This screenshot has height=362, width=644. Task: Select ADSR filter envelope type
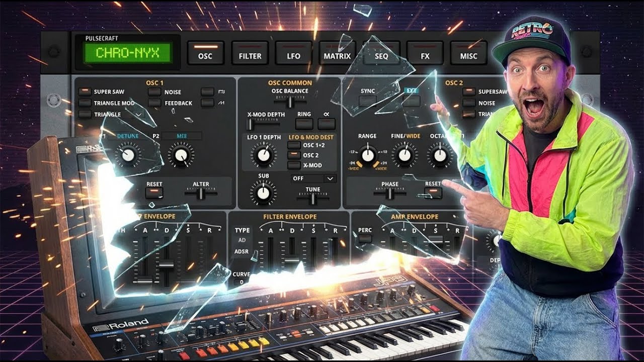[242, 251]
